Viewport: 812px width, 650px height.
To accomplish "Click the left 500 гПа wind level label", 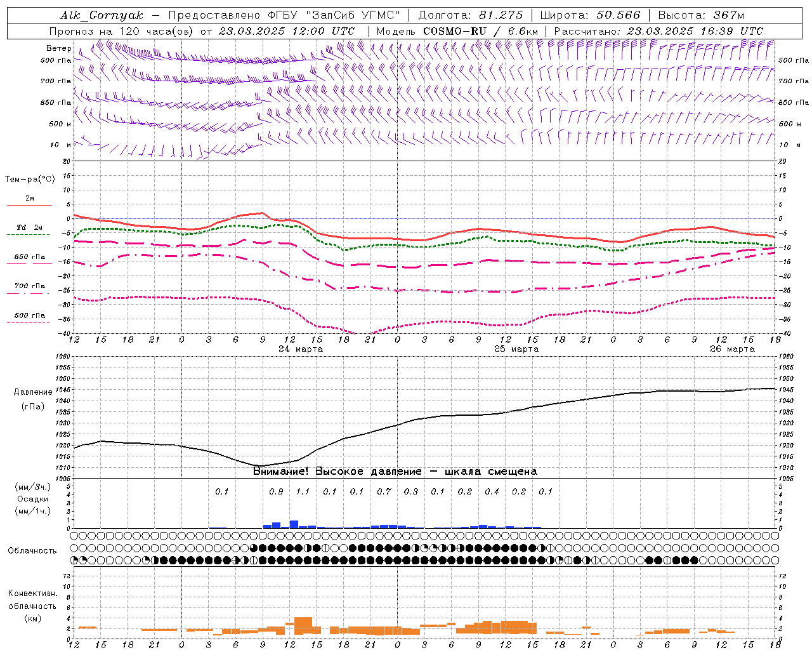I will [56, 61].
